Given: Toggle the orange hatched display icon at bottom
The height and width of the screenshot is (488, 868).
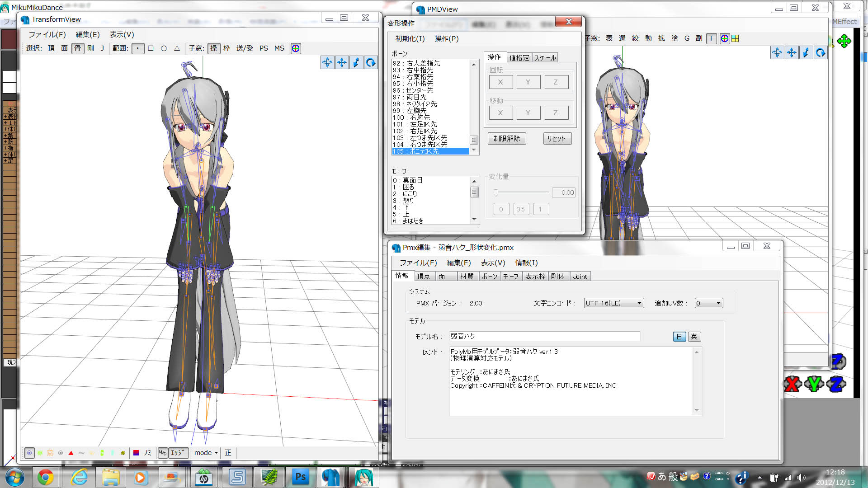Looking at the screenshot, I should point(50,453).
